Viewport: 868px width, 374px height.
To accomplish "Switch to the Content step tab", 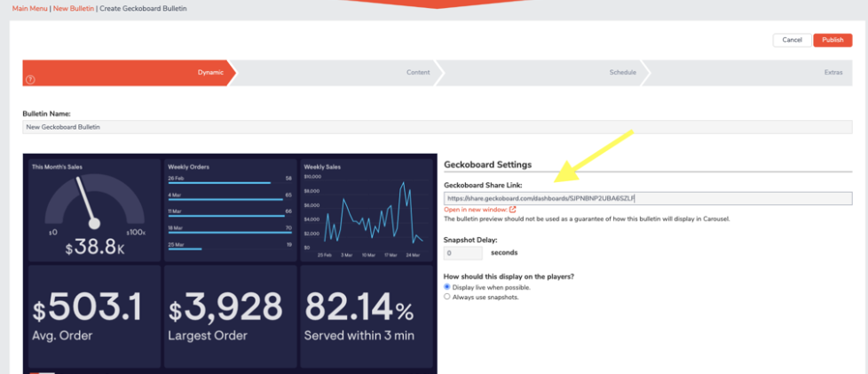I will click(x=337, y=73).
